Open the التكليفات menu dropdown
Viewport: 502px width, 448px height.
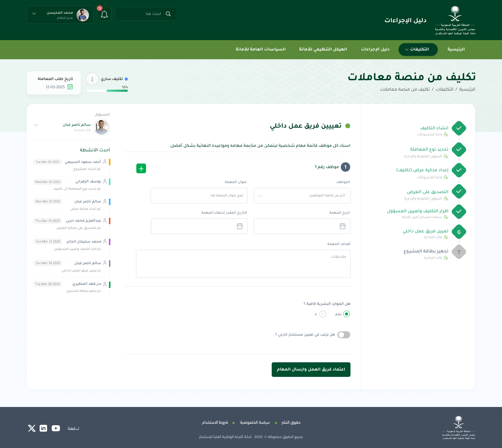click(418, 50)
